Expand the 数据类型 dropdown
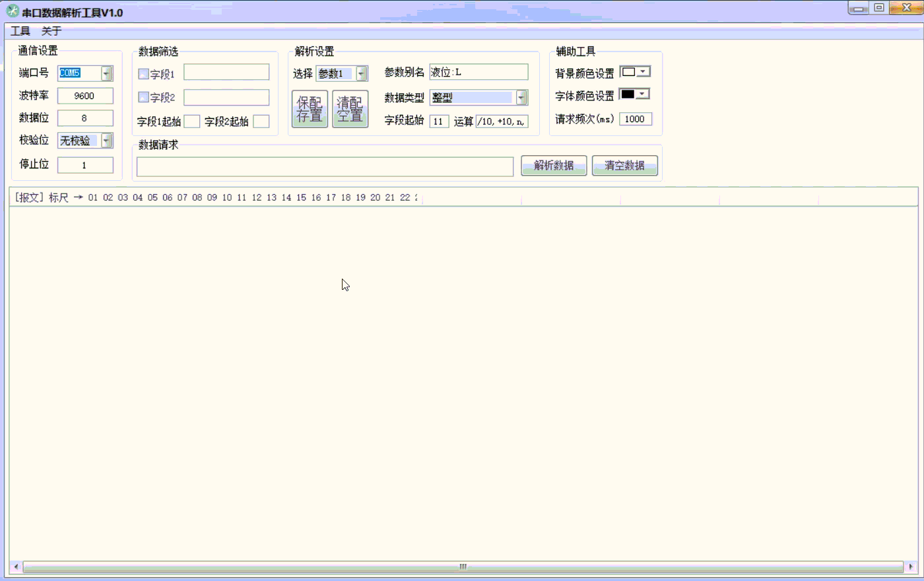The width and height of the screenshot is (924, 581). click(x=521, y=98)
